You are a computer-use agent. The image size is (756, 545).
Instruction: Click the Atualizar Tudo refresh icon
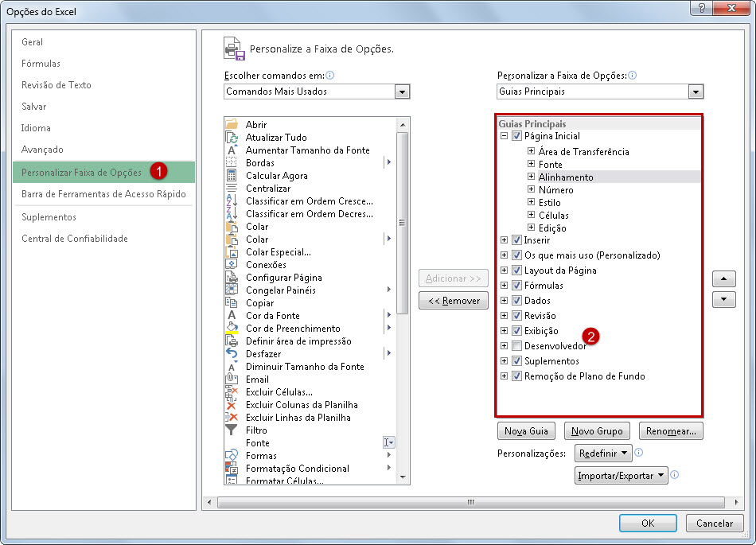[232, 138]
